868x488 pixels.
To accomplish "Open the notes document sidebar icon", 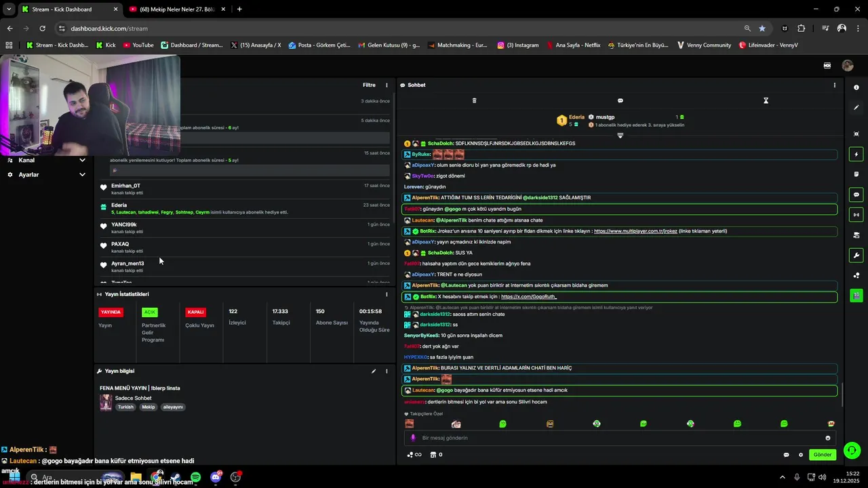I will coord(856,174).
